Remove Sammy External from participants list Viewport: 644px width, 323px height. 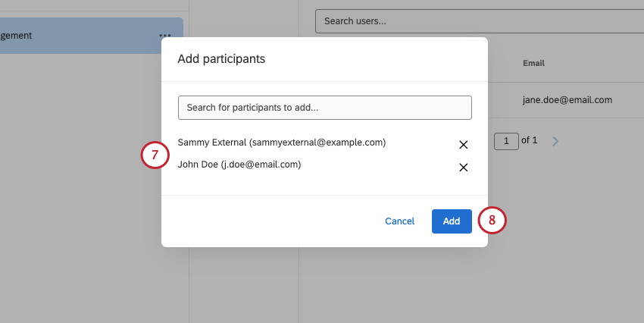pyautogui.click(x=463, y=145)
